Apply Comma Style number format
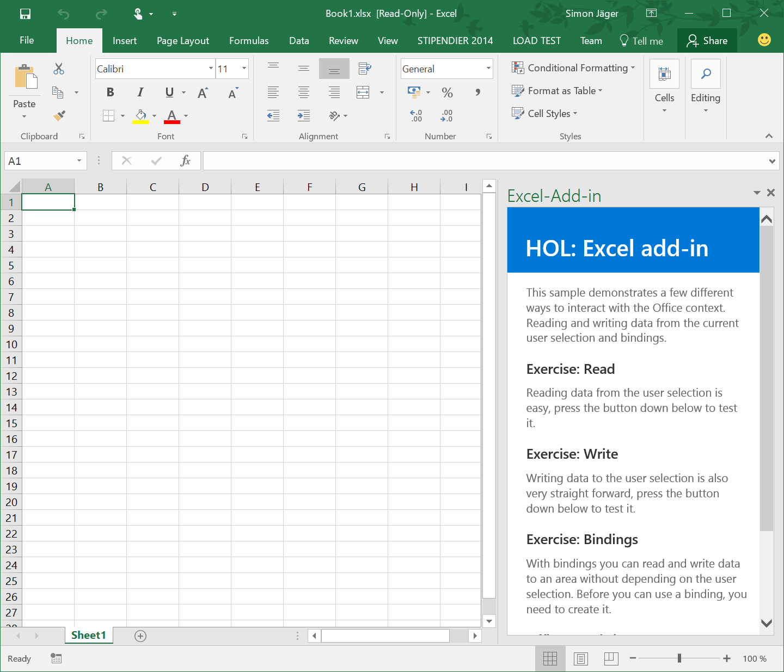Image resolution: width=784 pixels, height=672 pixels. point(477,93)
